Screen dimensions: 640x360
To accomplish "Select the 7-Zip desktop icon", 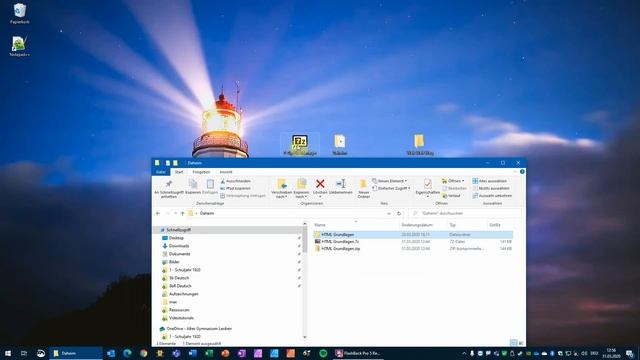I will (x=300, y=145).
